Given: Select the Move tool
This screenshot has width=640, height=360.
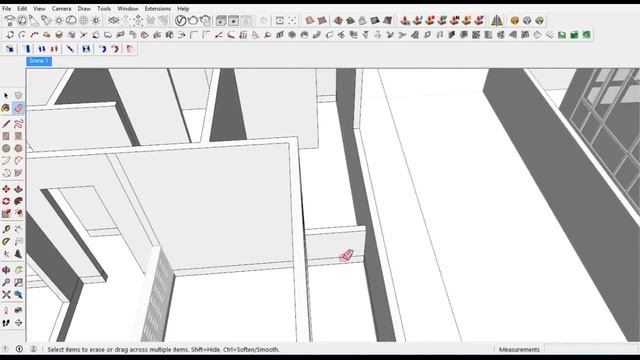Looking at the screenshot, I should click(x=6, y=189).
